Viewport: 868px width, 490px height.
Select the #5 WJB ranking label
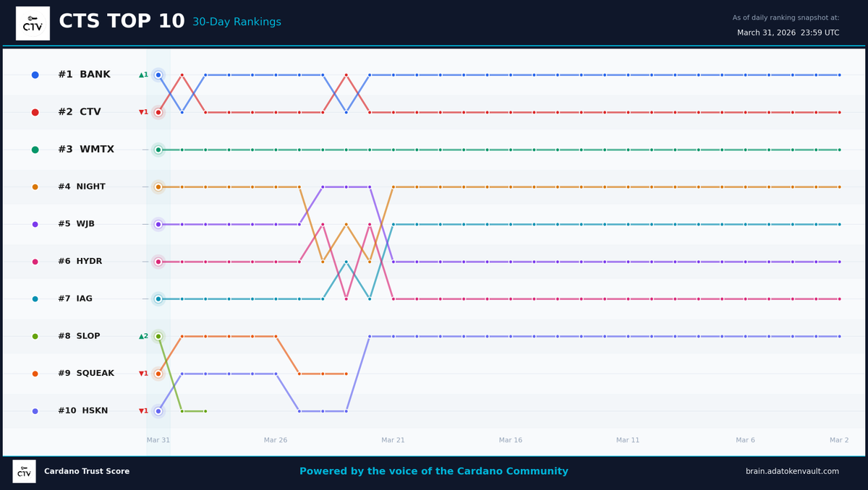coord(77,224)
